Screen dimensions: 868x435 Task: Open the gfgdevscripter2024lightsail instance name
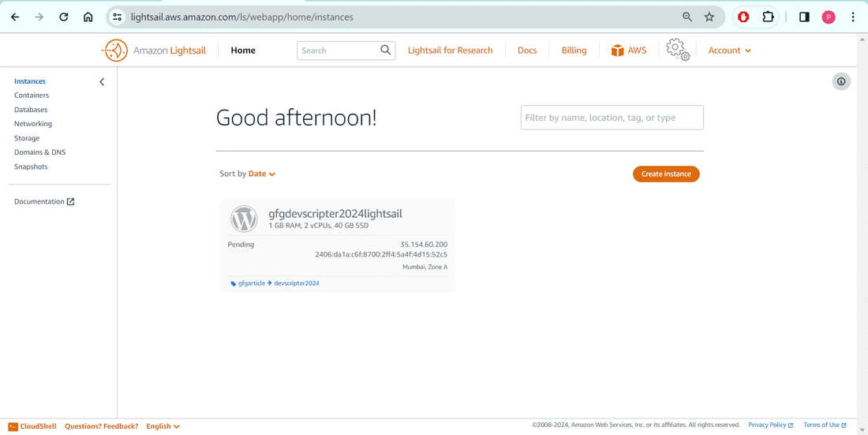click(x=335, y=213)
